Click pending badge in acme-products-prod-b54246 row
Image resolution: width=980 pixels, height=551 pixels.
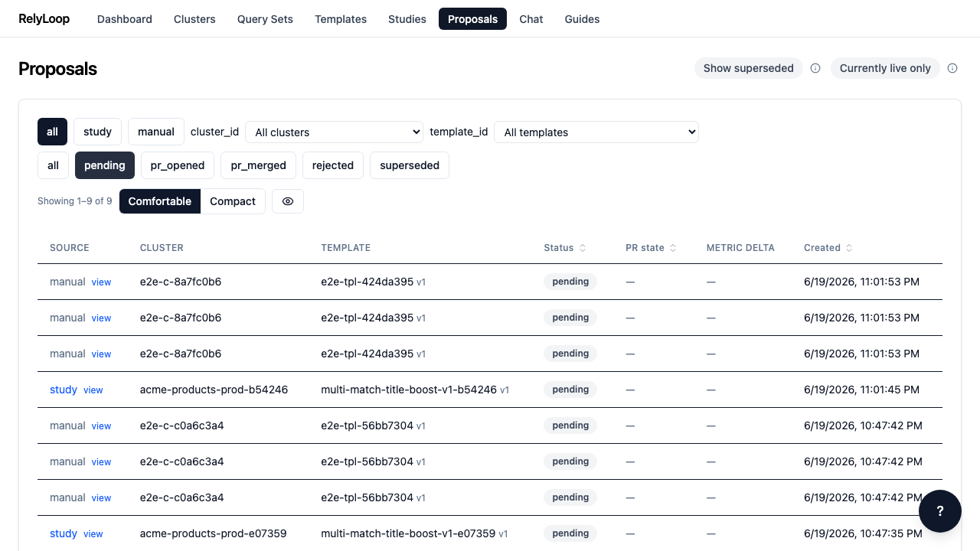(570, 390)
